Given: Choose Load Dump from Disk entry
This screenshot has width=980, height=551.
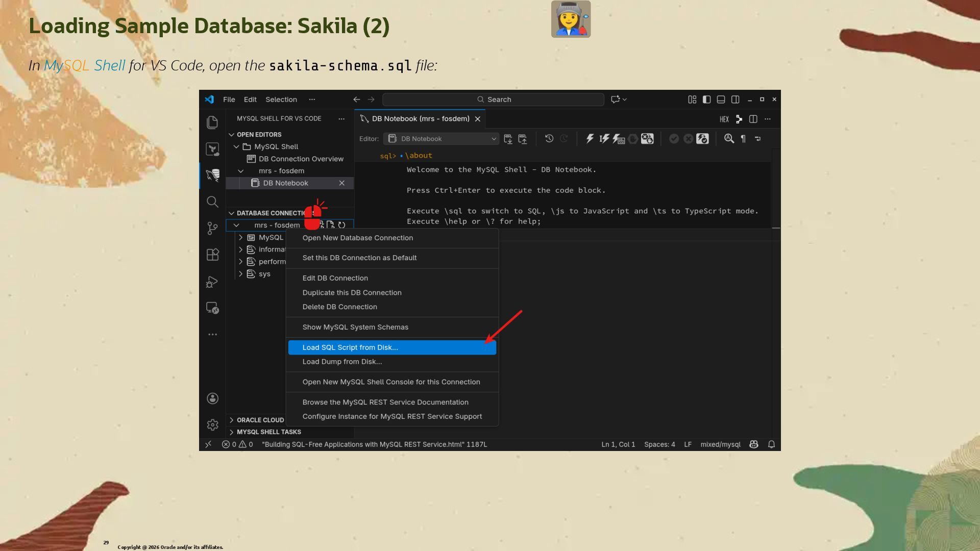Looking at the screenshot, I should point(342,362).
